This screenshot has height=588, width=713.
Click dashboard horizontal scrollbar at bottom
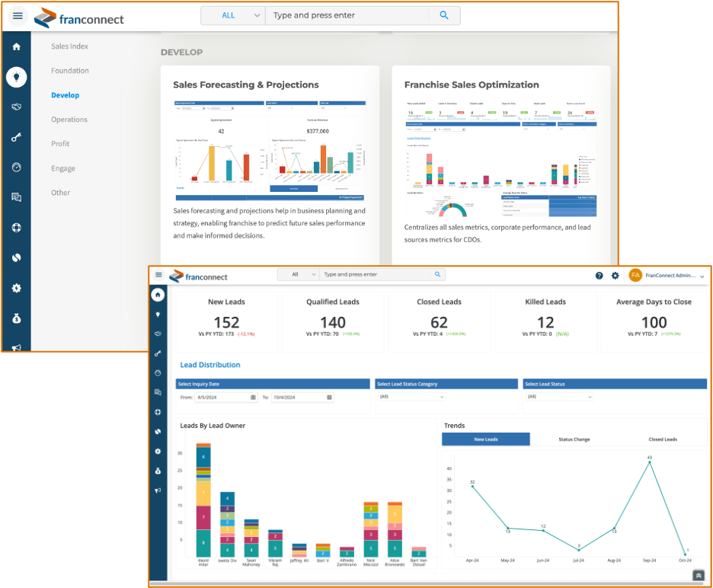point(427,583)
